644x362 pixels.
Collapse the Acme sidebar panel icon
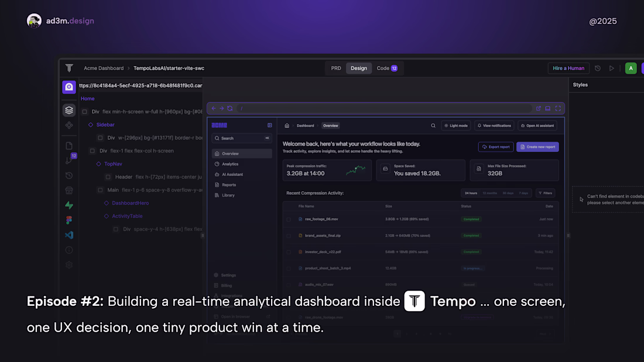point(270,125)
